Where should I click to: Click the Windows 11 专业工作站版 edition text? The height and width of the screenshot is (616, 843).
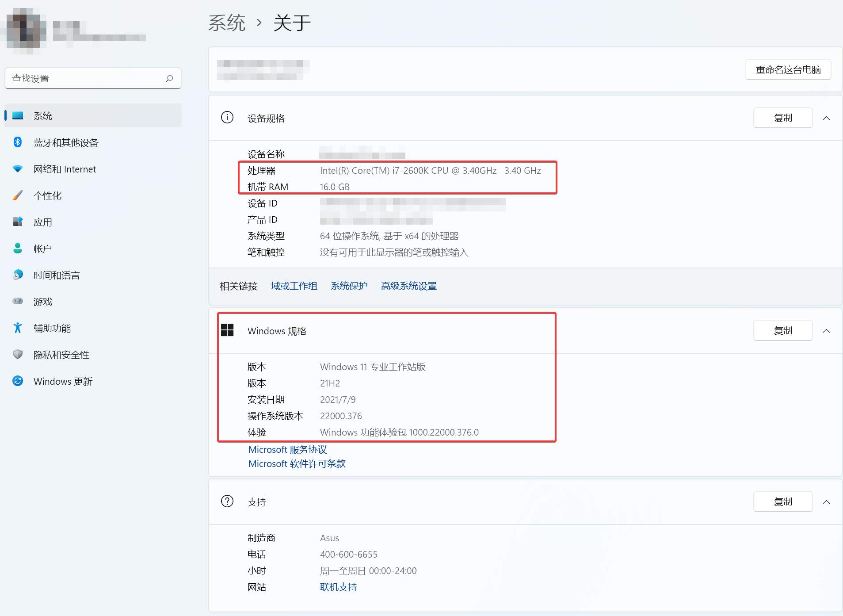373,367
